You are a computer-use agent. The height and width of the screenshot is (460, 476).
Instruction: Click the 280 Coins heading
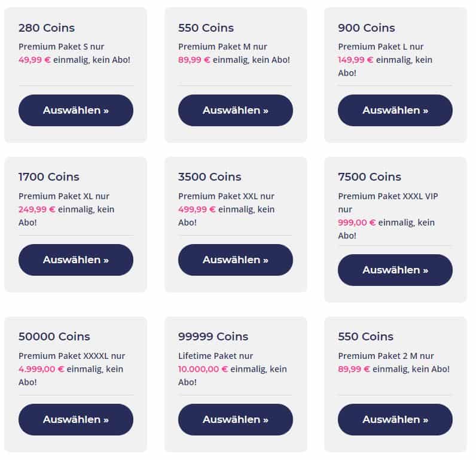point(47,28)
